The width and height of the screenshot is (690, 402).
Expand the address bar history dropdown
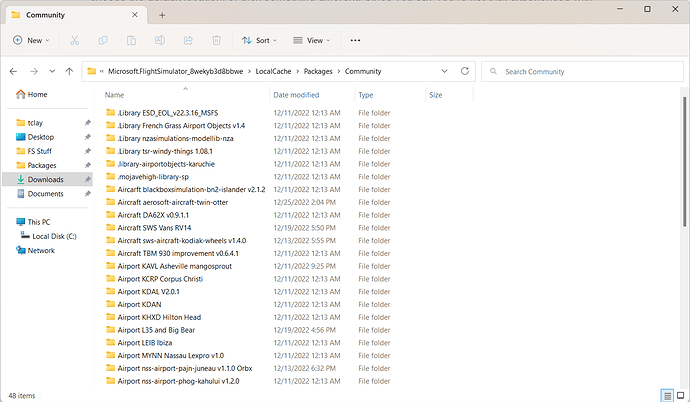444,71
